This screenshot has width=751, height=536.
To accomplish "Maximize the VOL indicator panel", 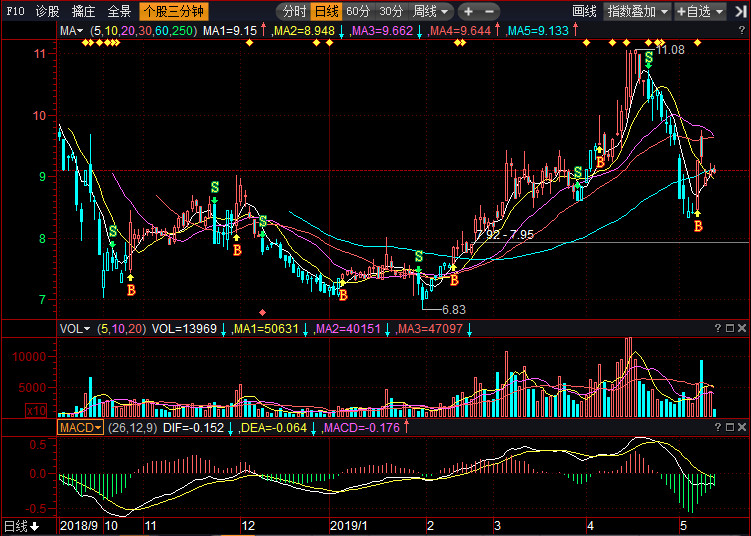I will [730, 328].
